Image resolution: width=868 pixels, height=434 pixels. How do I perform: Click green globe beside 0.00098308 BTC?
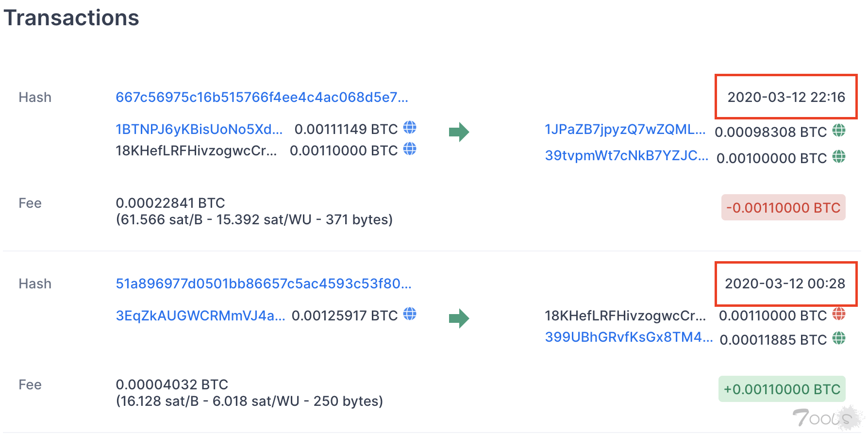tap(839, 131)
